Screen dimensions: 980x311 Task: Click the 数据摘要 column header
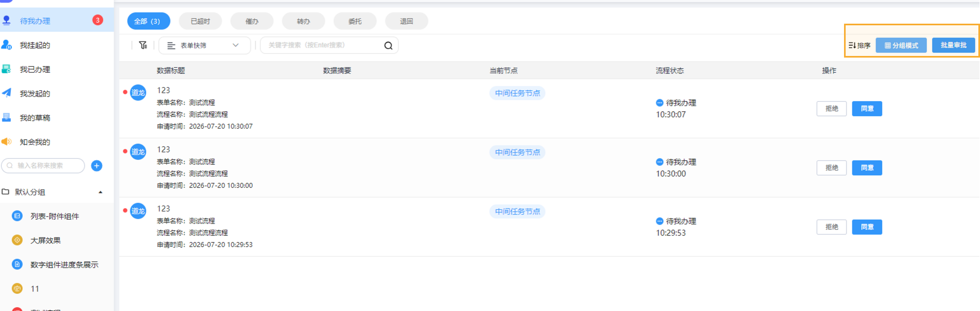337,70
